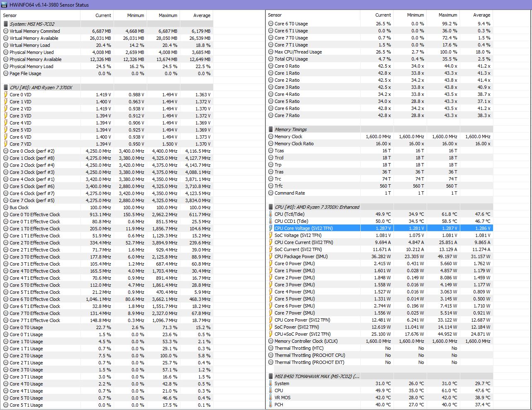
Task: Click the 49.197 W maximum package power value
Action: (447, 256)
